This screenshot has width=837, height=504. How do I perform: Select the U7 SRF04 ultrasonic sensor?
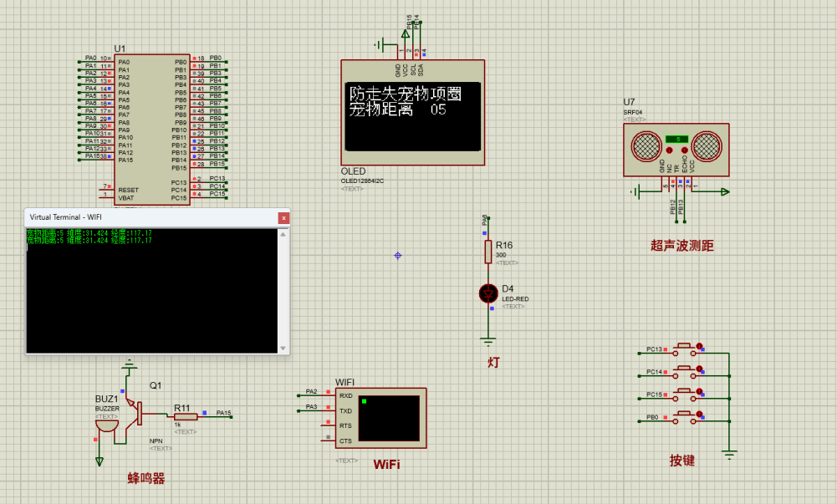click(676, 150)
